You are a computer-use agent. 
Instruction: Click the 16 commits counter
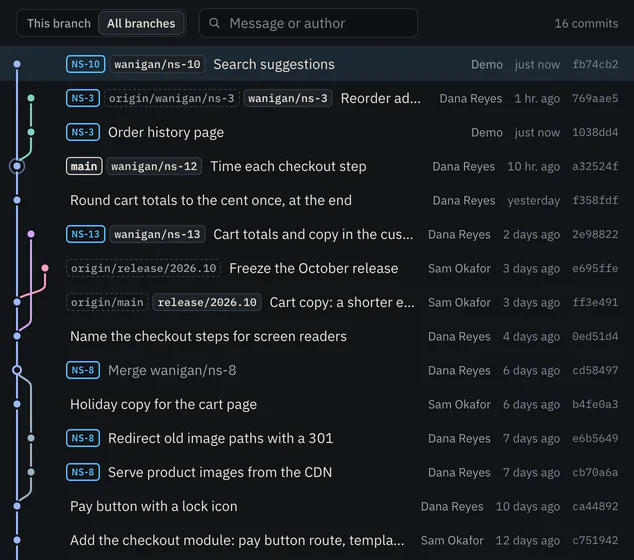(x=586, y=23)
